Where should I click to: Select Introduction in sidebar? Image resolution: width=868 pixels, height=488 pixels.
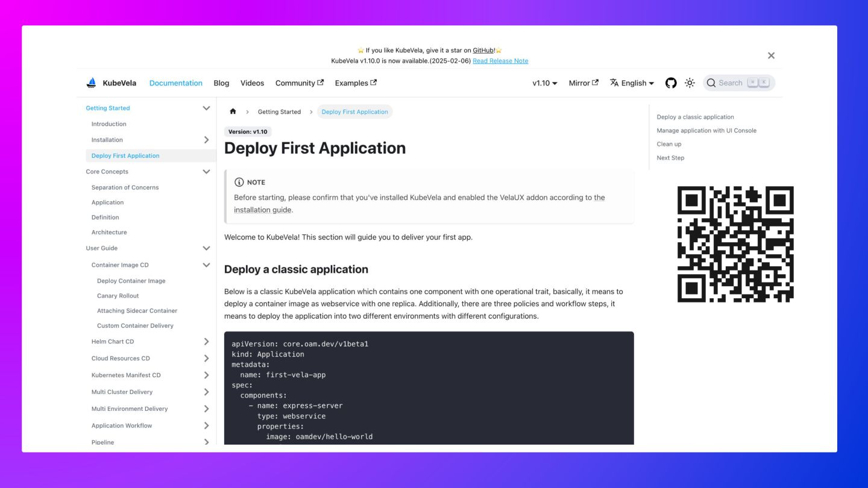coord(109,124)
